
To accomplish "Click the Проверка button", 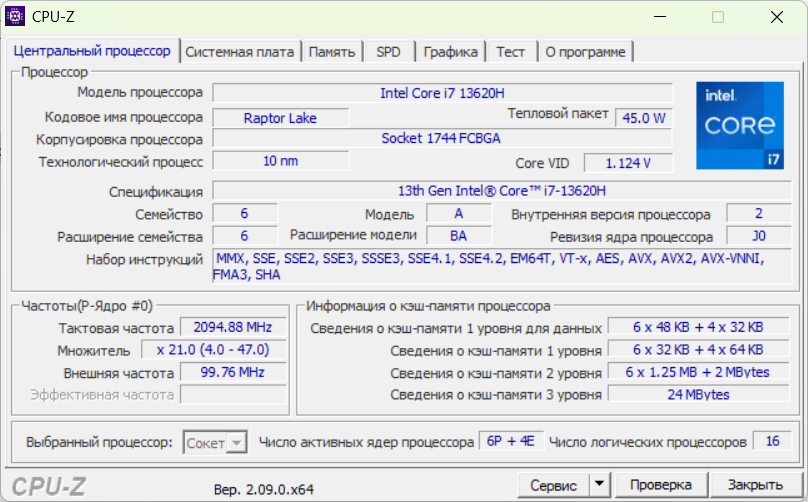I will point(661,484).
